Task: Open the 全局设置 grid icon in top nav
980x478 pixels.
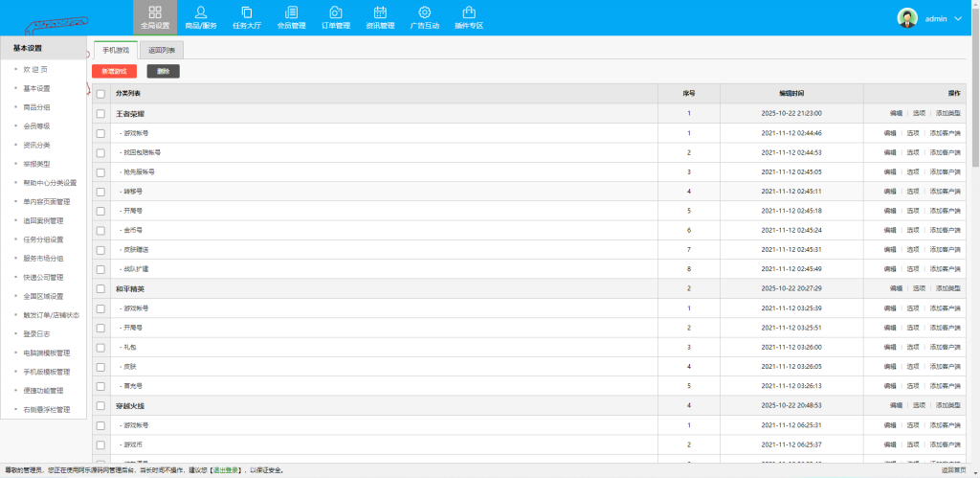Action: [x=155, y=11]
